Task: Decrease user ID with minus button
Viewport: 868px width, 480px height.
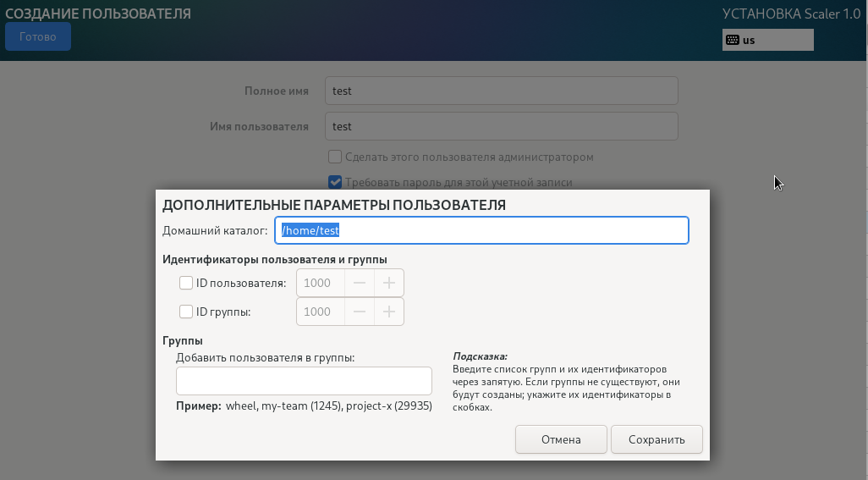Action: [360, 283]
